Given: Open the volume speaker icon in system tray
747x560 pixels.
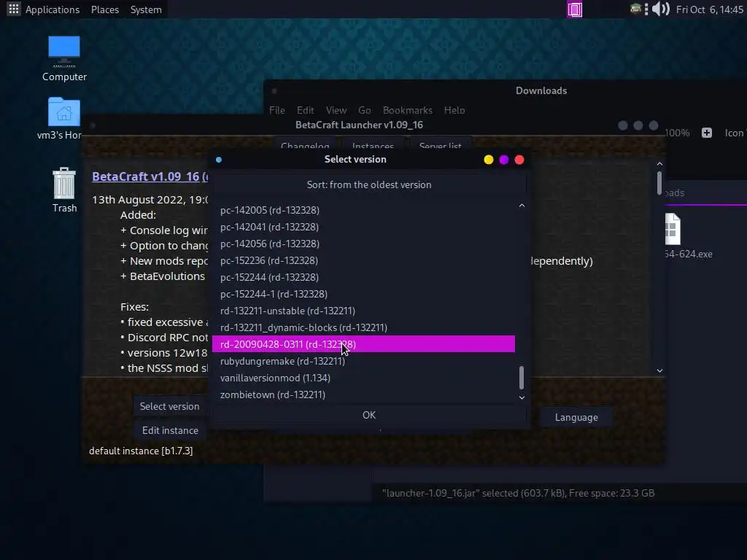Looking at the screenshot, I should [x=660, y=9].
